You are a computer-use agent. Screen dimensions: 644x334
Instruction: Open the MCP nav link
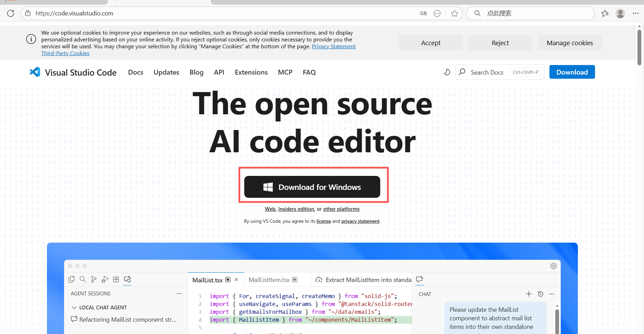[285, 72]
